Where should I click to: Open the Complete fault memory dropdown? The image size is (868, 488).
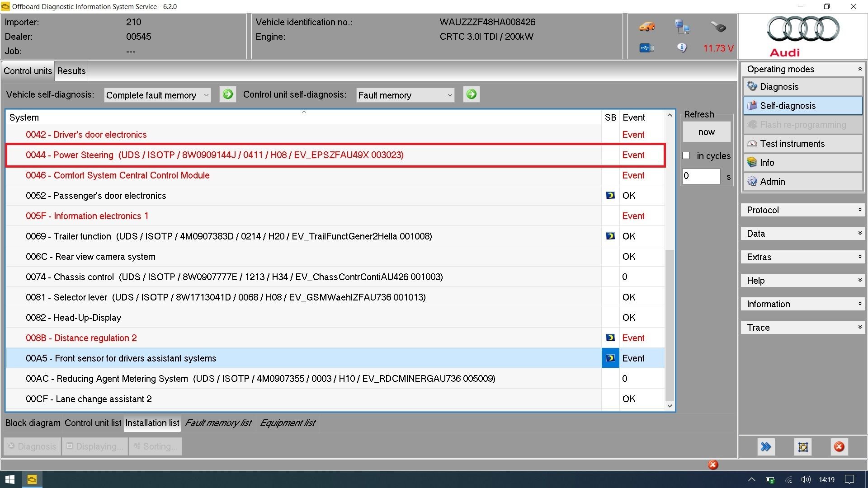point(157,95)
